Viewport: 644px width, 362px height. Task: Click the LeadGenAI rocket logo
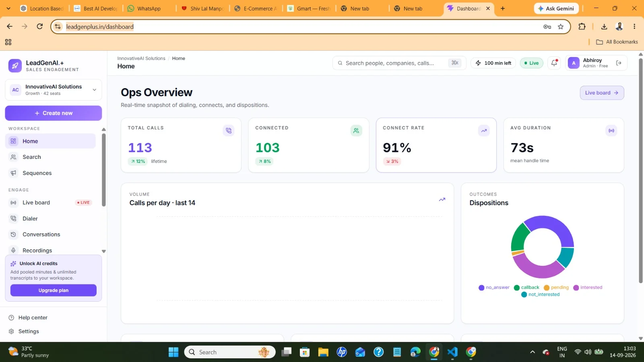click(15, 66)
